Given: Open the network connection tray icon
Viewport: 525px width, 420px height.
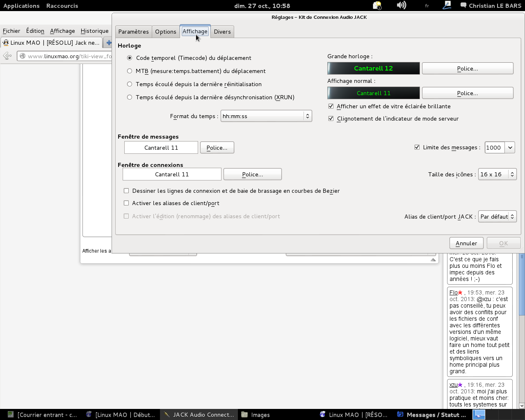Looking at the screenshot, I should pyautogui.click(x=447, y=5).
